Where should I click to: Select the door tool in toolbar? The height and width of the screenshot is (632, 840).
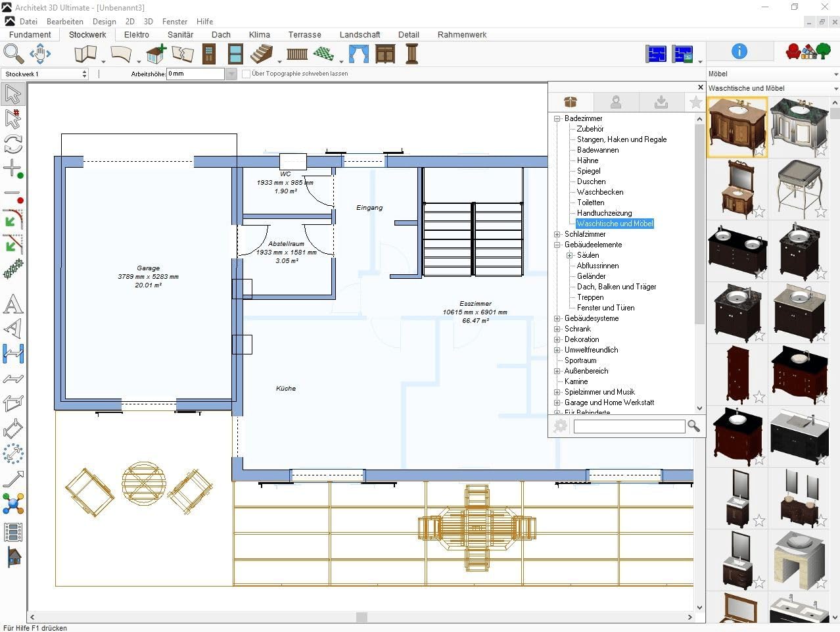click(209, 53)
